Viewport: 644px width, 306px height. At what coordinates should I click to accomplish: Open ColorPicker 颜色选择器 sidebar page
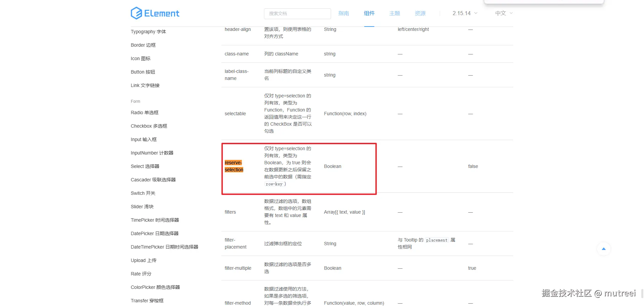tap(155, 287)
